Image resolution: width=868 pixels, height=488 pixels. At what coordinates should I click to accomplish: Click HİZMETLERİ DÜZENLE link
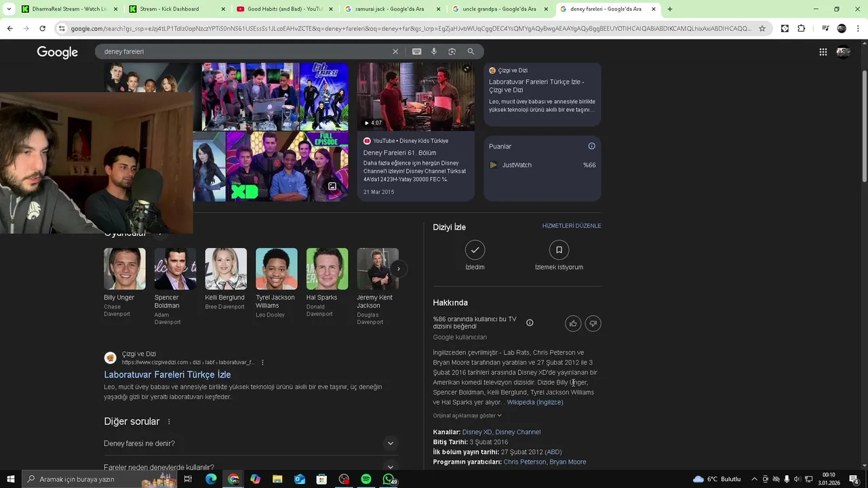pyautogui.click(x=572, y=226)
